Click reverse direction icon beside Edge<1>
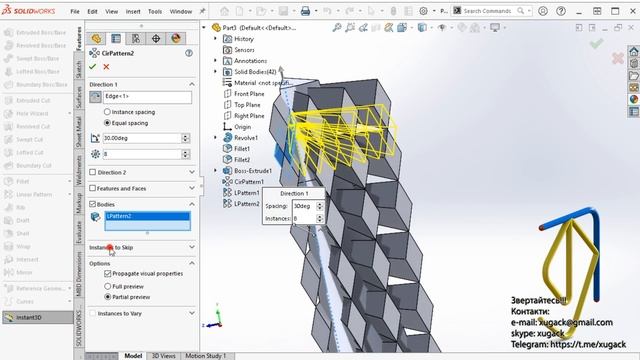This screenshot has height=360, width=640. (x=95, y=97)
